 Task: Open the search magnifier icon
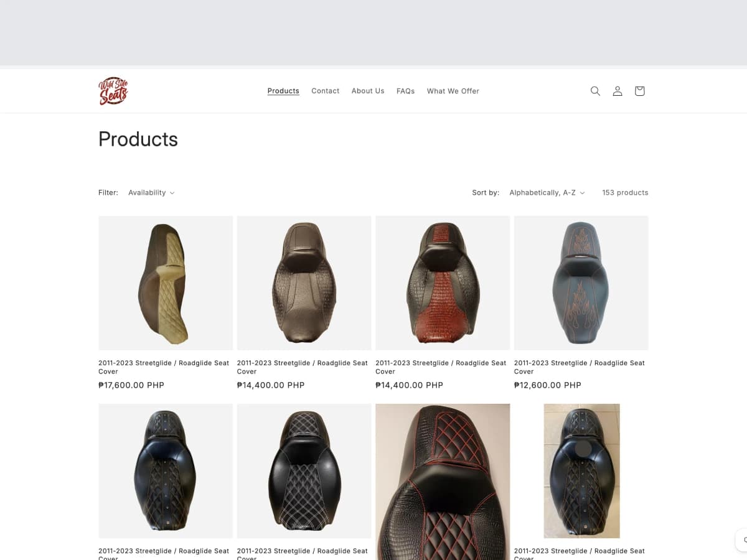coord(595,91)
